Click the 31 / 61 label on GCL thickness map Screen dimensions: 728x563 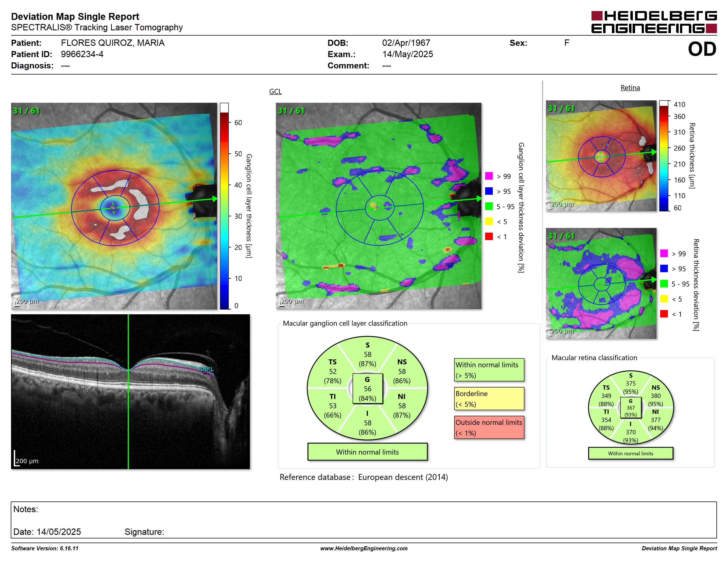click(26, 111)
